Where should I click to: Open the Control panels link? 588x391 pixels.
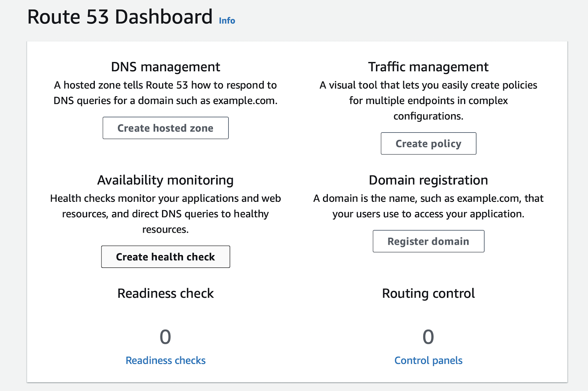429,360
